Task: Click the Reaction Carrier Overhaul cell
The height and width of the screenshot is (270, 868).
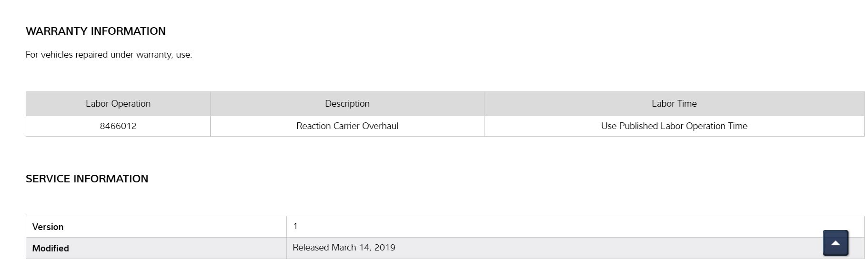Action: pyautogui.click(x=347, y=126)
